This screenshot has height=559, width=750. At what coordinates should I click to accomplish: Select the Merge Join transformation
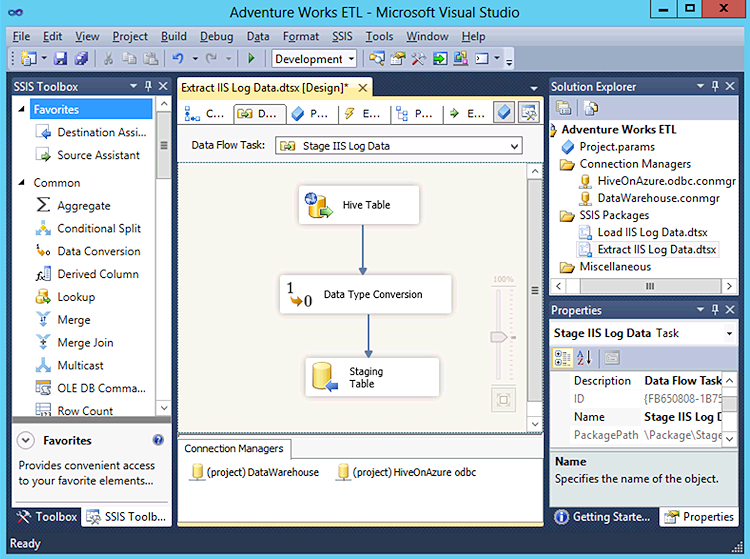click(x=75, y=343)
